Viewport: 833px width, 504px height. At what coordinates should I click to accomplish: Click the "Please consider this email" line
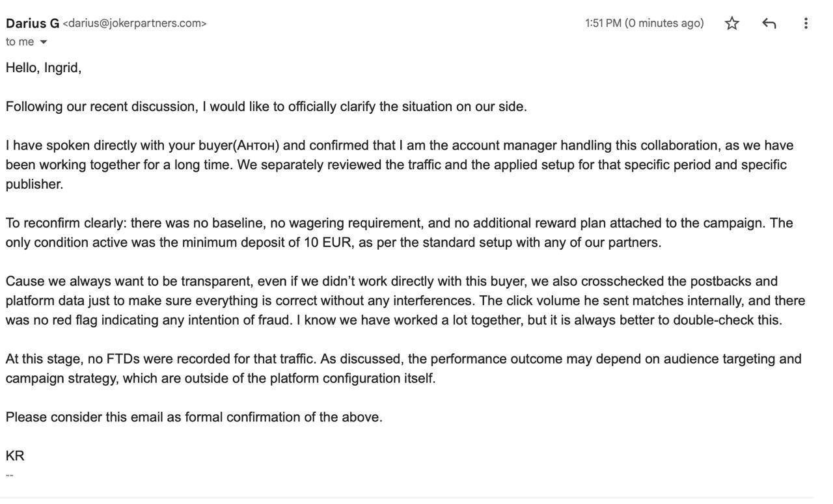point(194,417)
